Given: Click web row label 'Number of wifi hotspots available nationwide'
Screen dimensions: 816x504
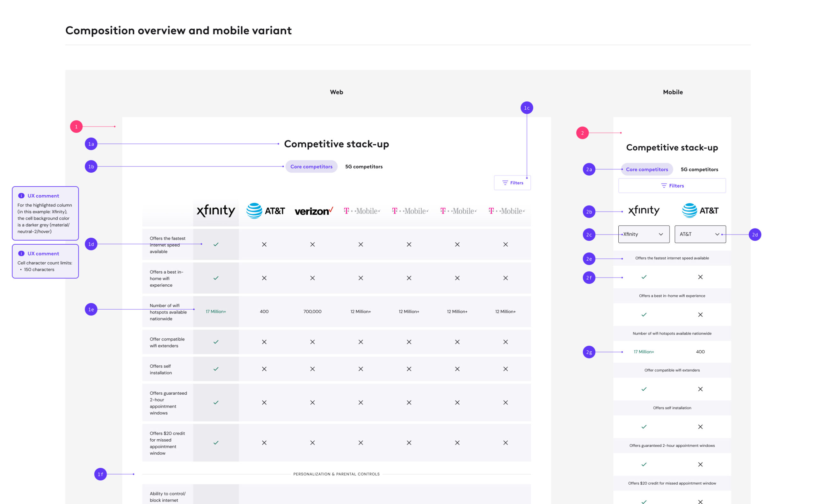Looking at the screenshot, I should point(168,312).
